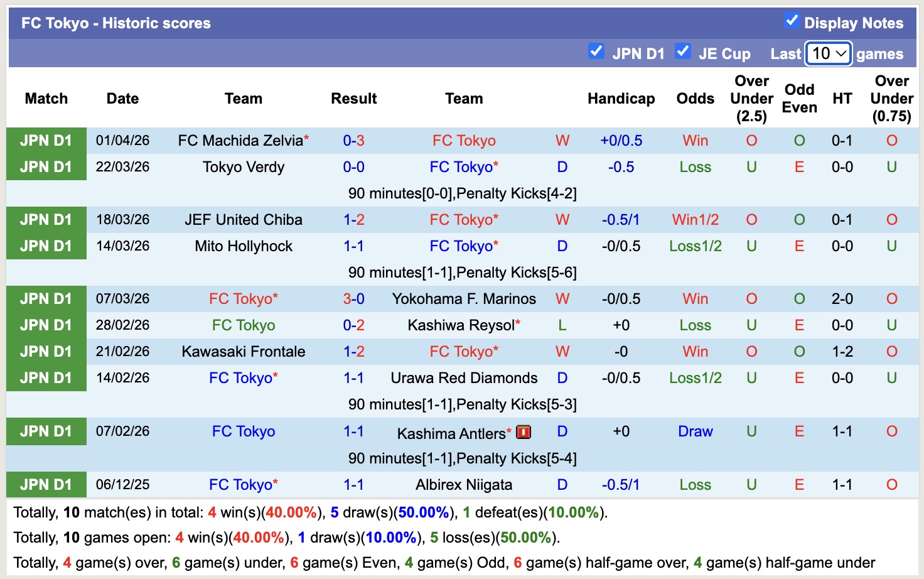Viewport: 924px width, 579px height.
Task: Sort by the Date column header
Action: pos(122,99)
